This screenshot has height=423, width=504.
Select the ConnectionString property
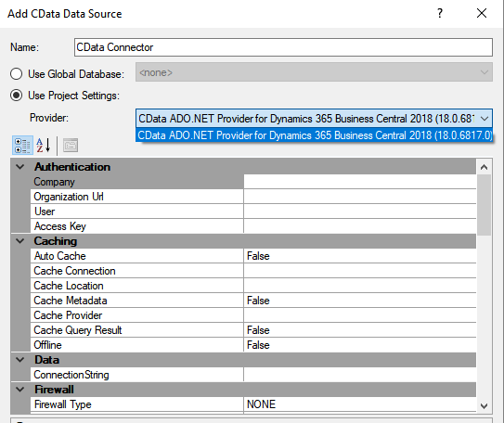tap(137, 375)
